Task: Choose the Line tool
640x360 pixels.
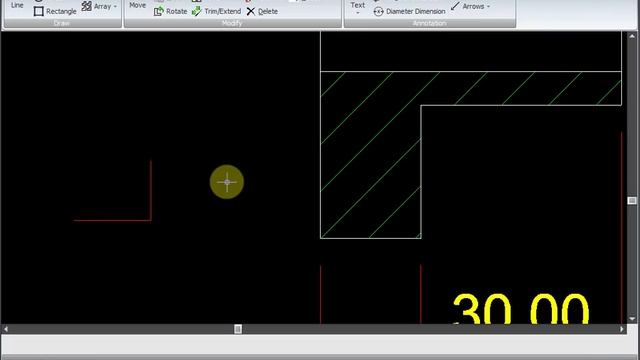Action: coord(17,5)
